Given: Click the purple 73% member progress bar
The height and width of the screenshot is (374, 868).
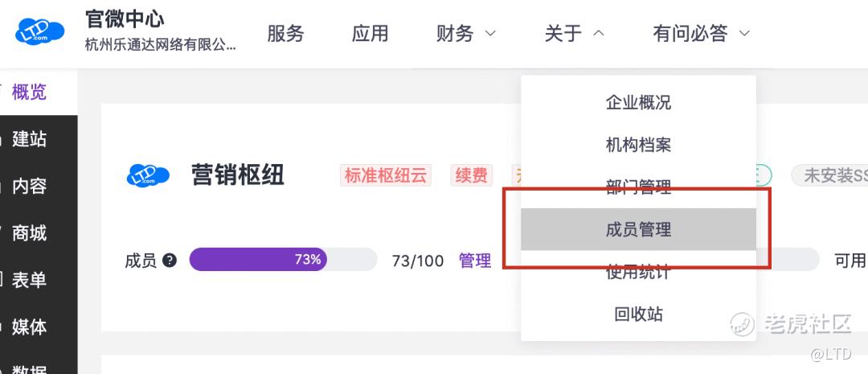Looking at the screenshot, I should coord(258,260).
